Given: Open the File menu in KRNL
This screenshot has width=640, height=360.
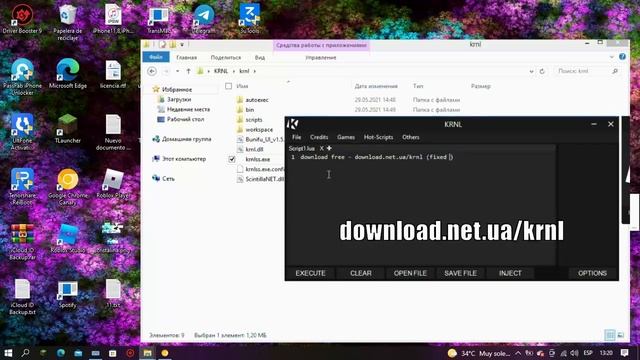Looking at the screenshot, I should tap(297, 137).
